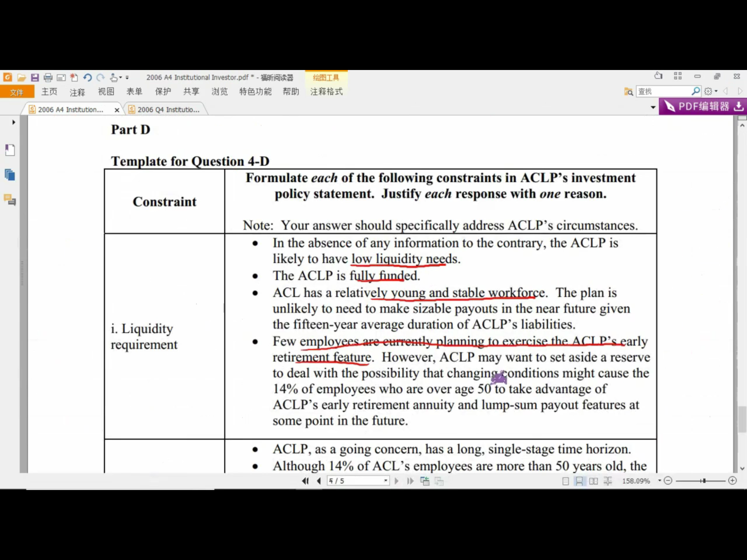Click the email document icon in quick toolbar
Image resolution: width=747 pixels, height=560 pixels.
tap(61, 77)
